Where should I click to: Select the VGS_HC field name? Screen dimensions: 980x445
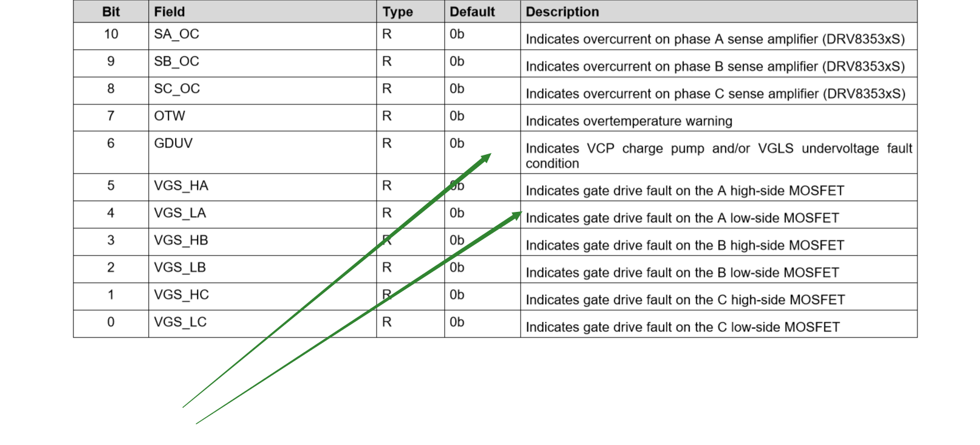(x=181, y=295)
